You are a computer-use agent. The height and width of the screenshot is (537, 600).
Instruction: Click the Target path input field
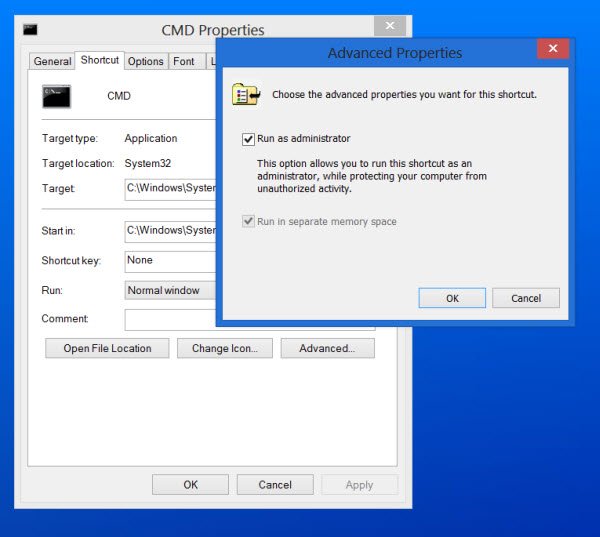(x=170, y=189)
